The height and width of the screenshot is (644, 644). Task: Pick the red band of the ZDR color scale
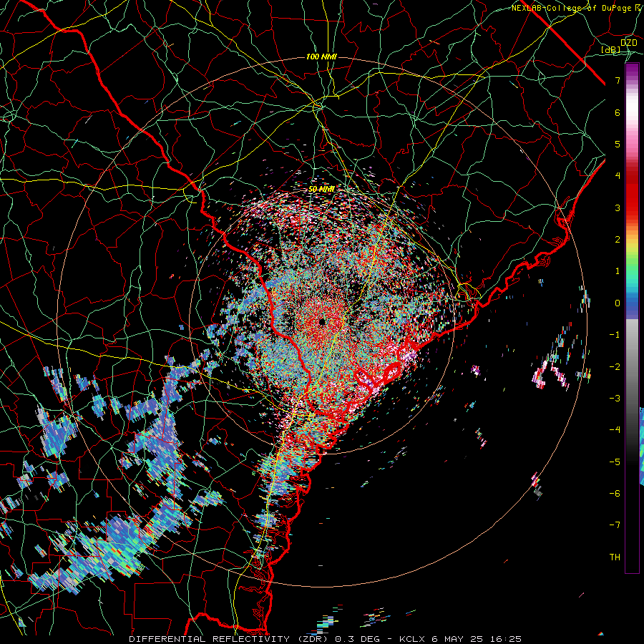pos(632,193)
